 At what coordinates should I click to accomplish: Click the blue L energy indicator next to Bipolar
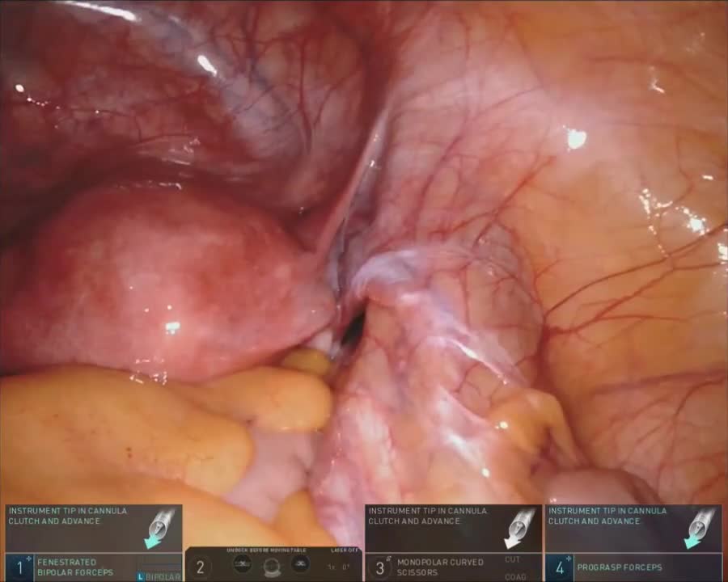pos(140,577)
